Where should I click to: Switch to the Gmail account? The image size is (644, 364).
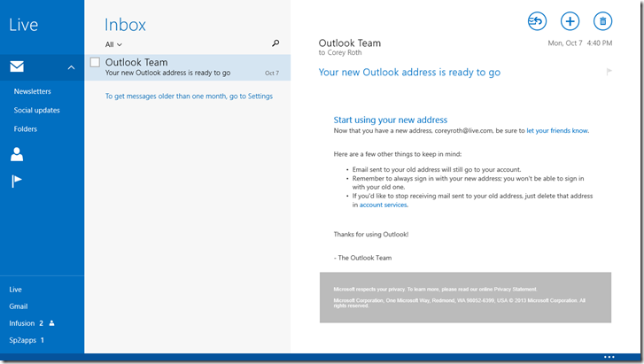pos(19,306)
